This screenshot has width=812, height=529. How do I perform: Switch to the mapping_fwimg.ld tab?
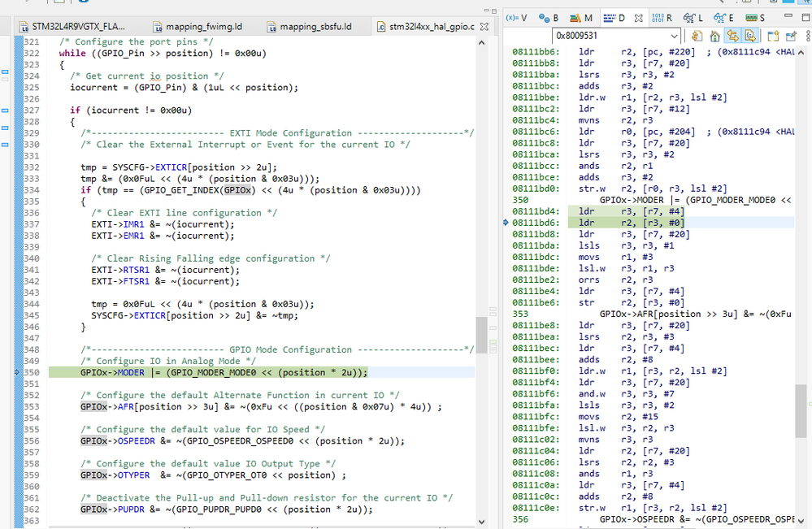198,26
